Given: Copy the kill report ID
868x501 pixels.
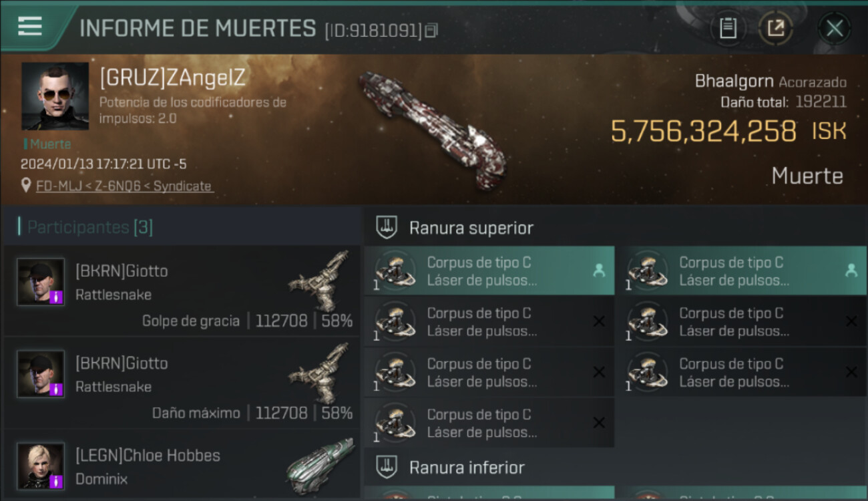Looking at the screenshot, I should point(431,30).
